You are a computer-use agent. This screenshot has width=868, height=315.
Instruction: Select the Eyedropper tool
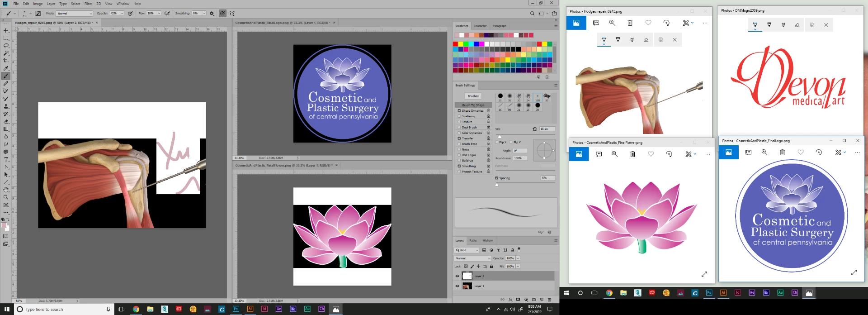tap(6, 68)
